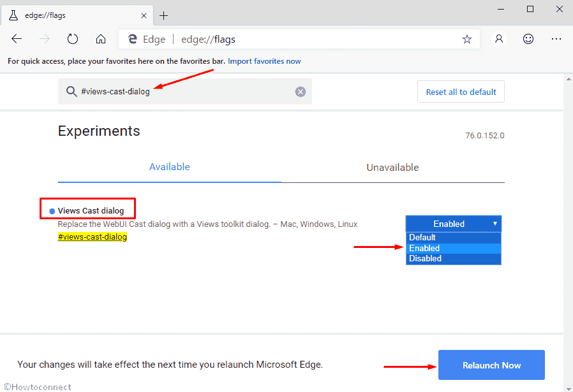This screenshot has width=573, height=392.
Task: Click Import favorites now link
Action: click(264, 61)
